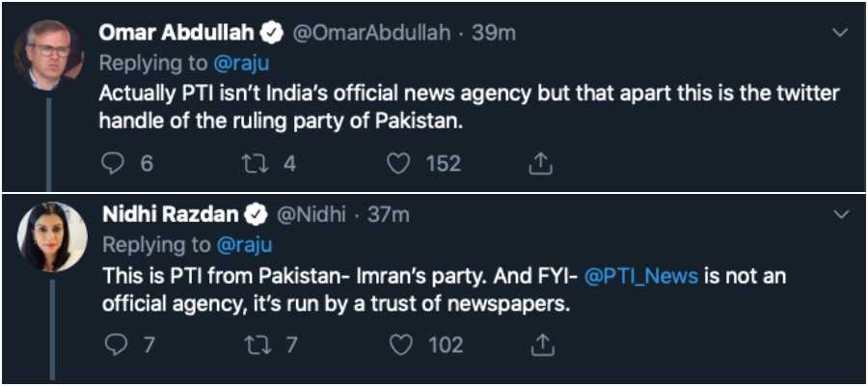Reply to Nidhi Razdan's tweet
The height and width of the screenshot is (386, 868).
(x=115, y=345)
